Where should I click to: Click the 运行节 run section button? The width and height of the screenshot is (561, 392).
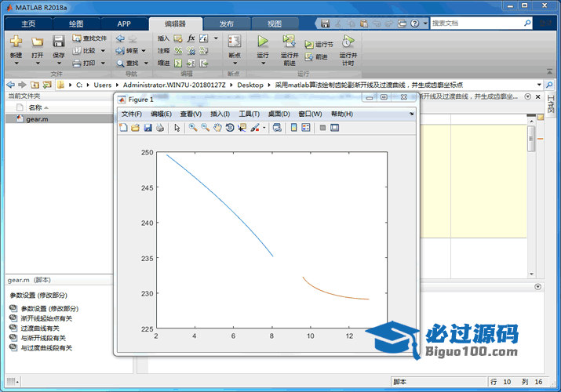tap(319, 45)
